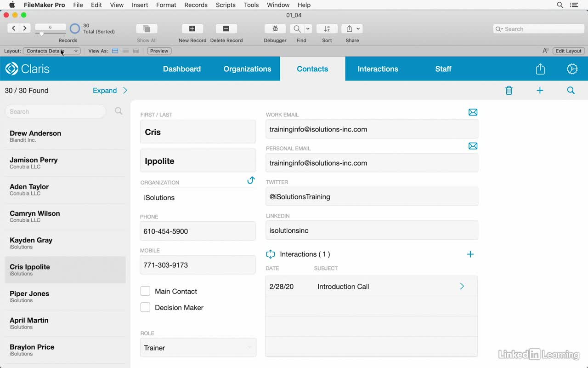Click the share icon in blue header
The image size is (588, 368).
coord(540,69)
